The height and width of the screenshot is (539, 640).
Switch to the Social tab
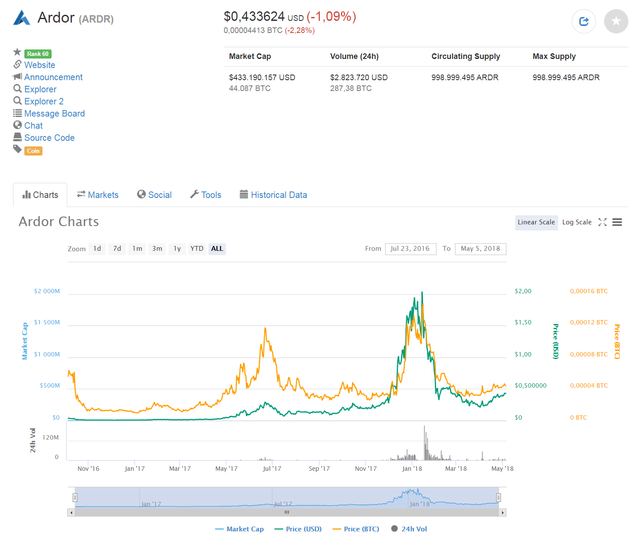(x=154, y=195)
